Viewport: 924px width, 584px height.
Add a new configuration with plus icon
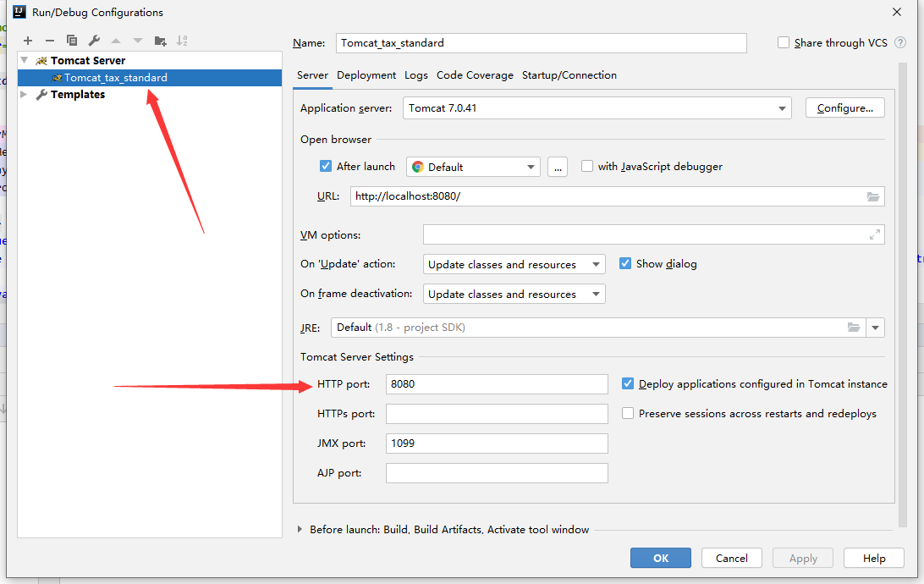click(x=28, y=41)
